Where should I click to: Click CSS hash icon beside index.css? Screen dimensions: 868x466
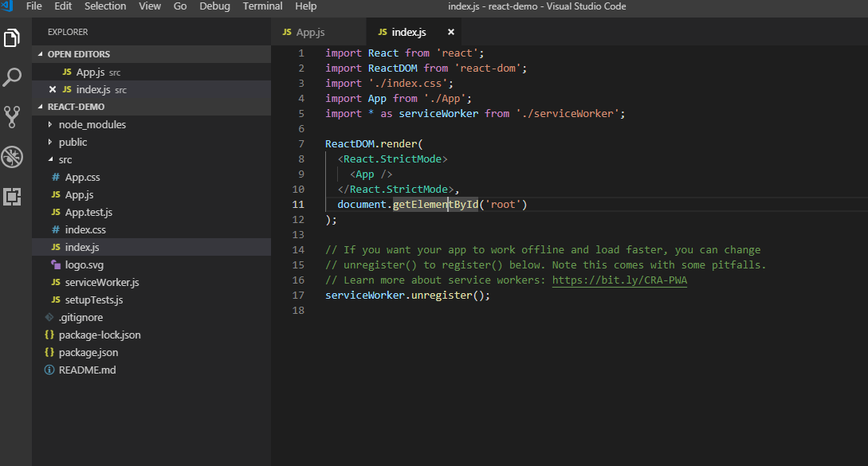pyautogui.click(x=55, y=229)
